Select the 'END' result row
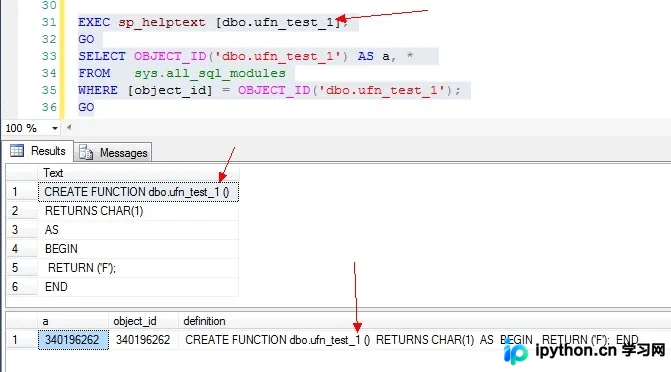The image size is (671, 372). pyautogui.click(x=138, y=287)
